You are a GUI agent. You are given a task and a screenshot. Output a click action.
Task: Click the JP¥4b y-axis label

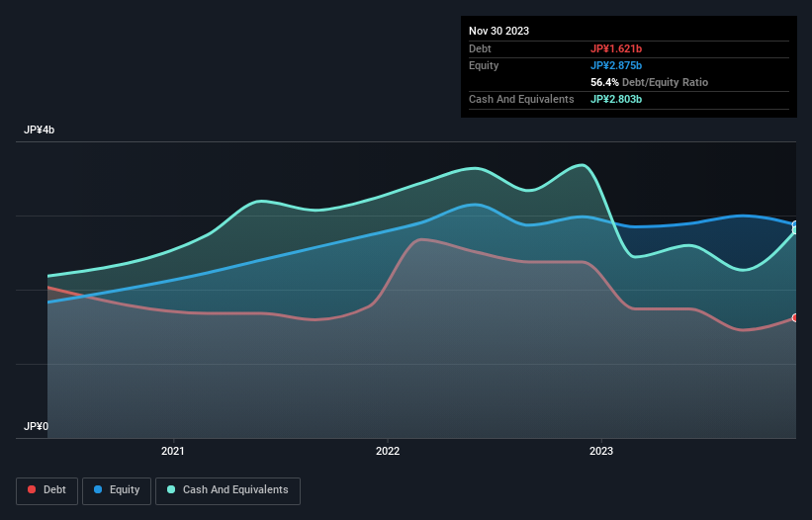point(39,130)
